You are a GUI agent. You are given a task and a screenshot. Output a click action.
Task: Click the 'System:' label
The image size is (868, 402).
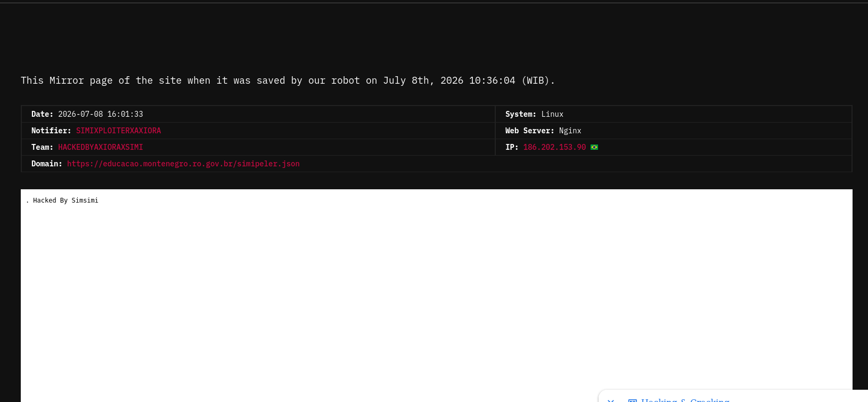(x=521, y=114)
